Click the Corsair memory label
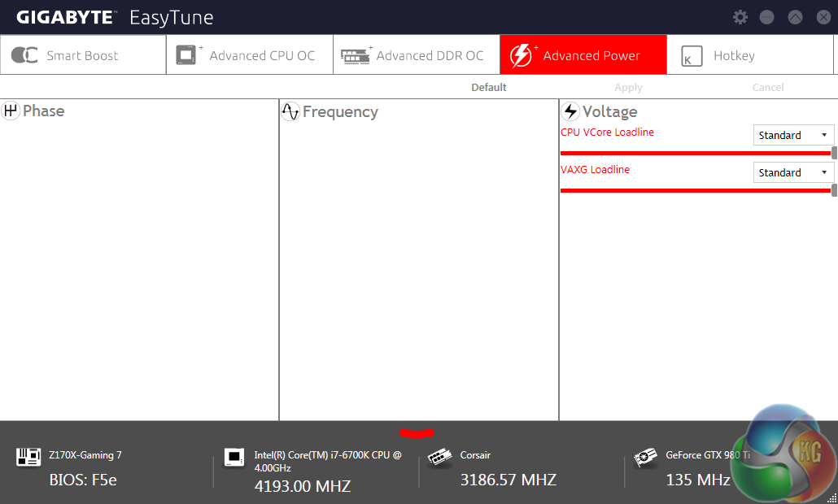The image size is (838, 504). (475, 455)
